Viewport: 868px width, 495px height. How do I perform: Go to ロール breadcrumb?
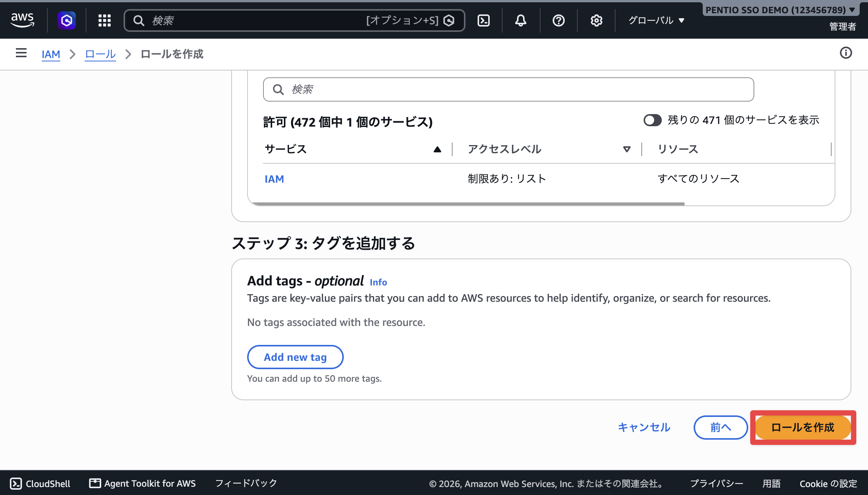pyautogui.click(x=100, y=54)
